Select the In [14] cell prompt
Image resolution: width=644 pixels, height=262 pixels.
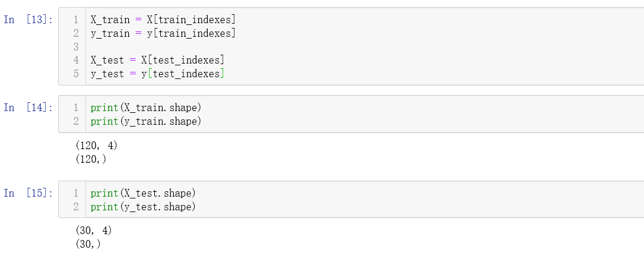pyautogui.click(x=27, y=108)
